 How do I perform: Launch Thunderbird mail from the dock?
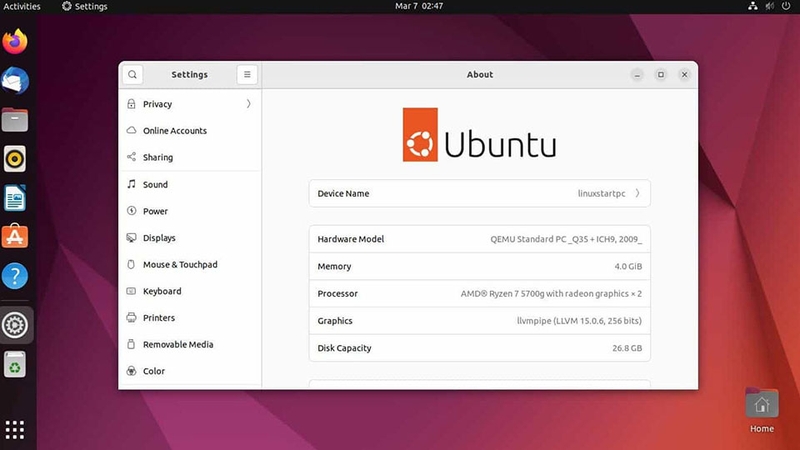[15, 81]
